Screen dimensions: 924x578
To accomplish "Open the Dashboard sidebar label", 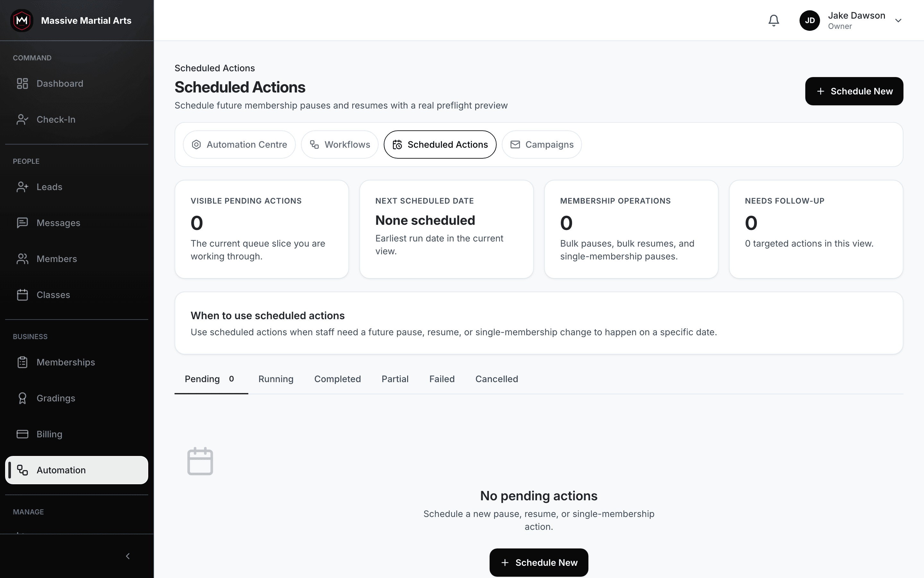I will [60, 83].
